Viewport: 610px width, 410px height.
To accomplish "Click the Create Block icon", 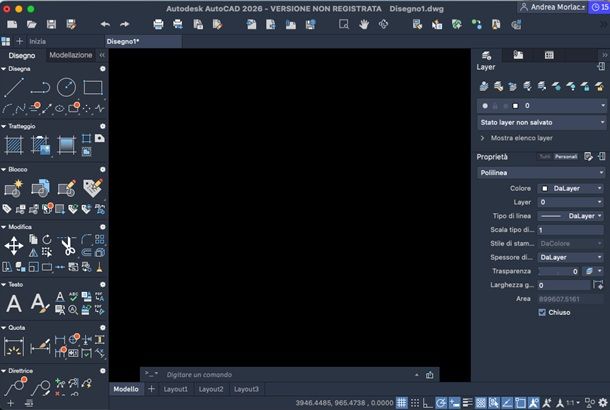I will point(14,188).
